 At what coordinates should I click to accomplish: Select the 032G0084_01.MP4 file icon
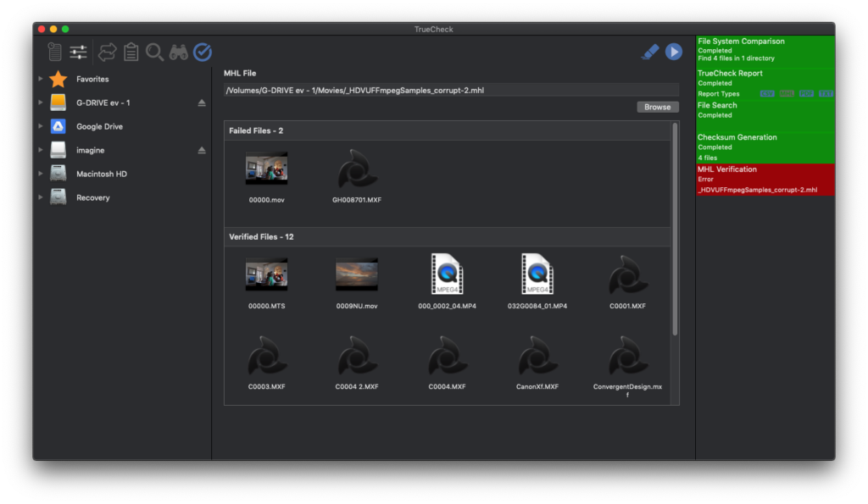point(537,274)
